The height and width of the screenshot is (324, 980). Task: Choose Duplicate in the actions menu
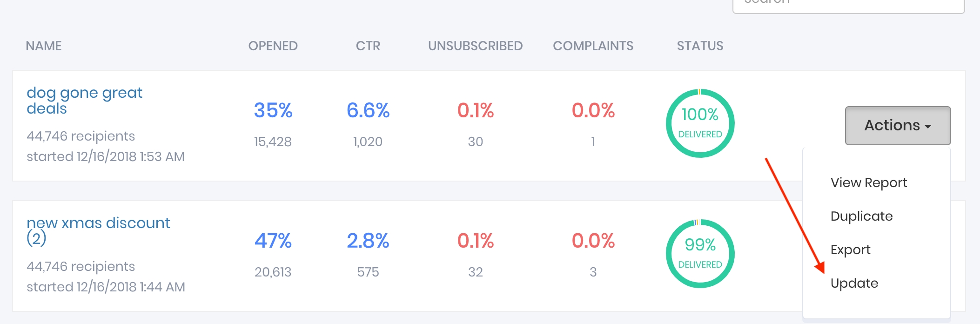[861, 216]
